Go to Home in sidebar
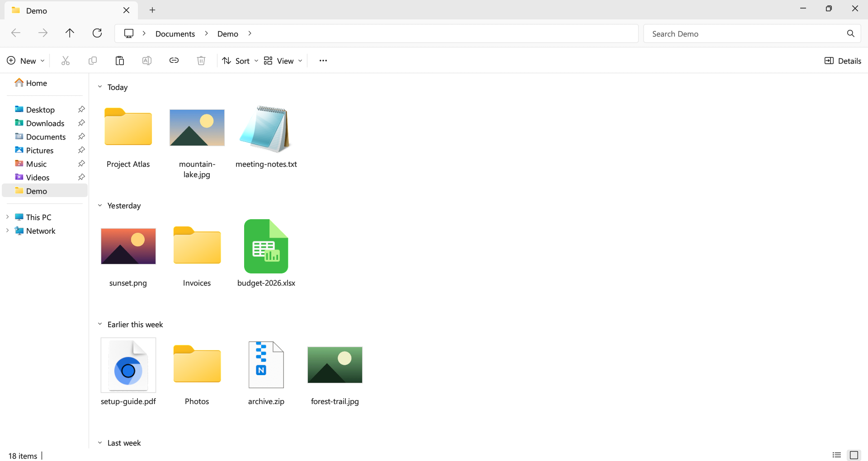This screenshot has height=461, width=868. (x=31, y=83)
